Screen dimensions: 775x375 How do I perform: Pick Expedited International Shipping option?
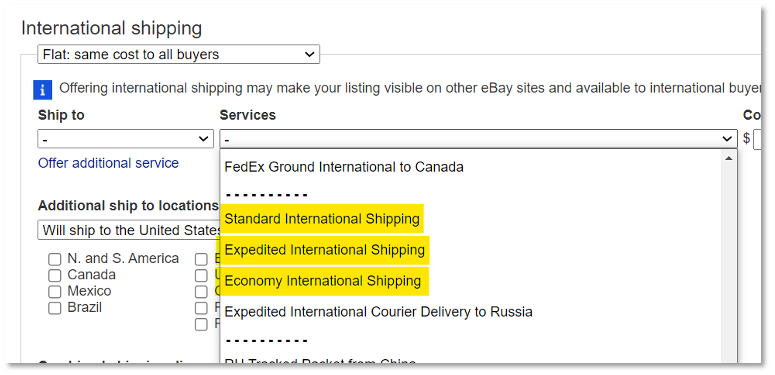325,250
